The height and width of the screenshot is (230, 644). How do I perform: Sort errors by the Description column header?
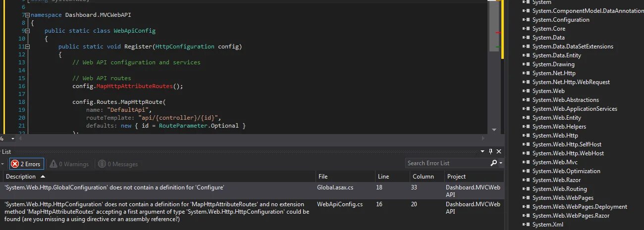point(21,177)
